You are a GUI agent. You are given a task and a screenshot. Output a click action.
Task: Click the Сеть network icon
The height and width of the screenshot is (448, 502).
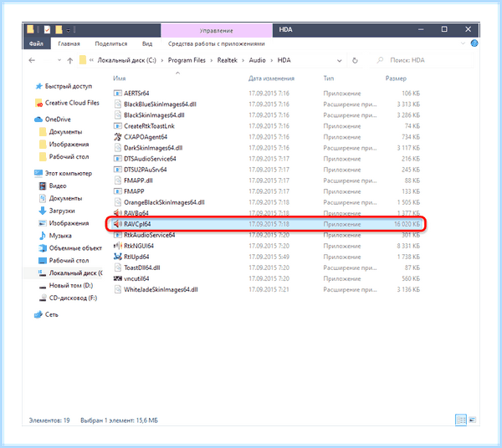click(x=38, y=314)
